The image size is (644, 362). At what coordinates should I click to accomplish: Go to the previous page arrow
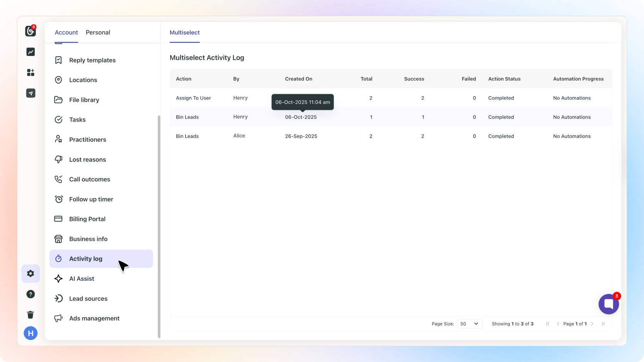click(558, 324)
